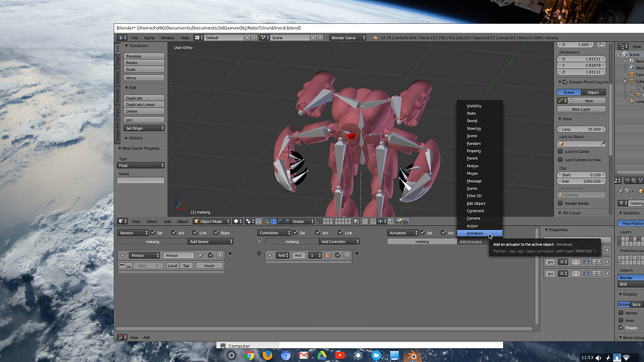
Task: Toggle the Controllers Link checkbox
Action: 340,233
